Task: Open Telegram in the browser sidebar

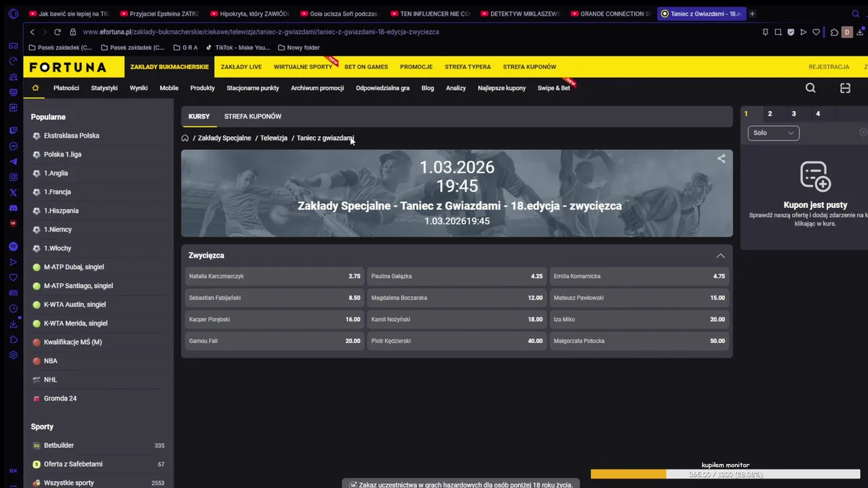Action: pyautogui.click(x=13, y=161)
